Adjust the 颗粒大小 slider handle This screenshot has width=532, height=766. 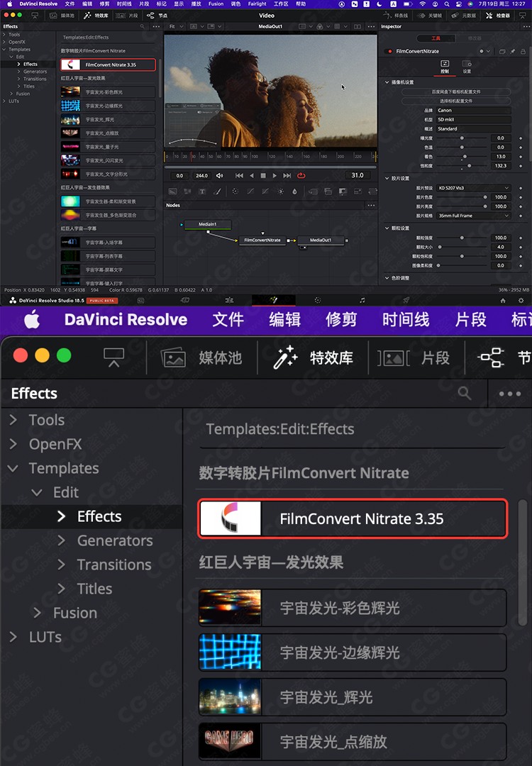[x=440, y=248]
